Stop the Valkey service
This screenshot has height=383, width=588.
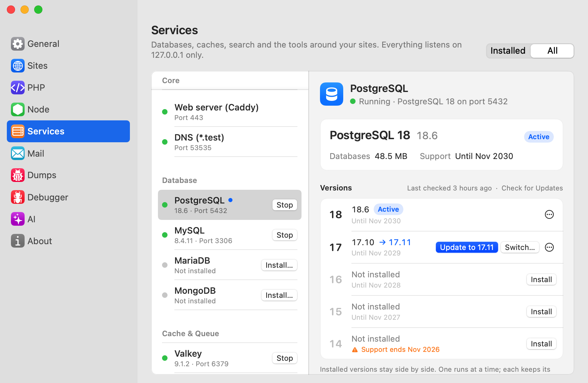285,358
